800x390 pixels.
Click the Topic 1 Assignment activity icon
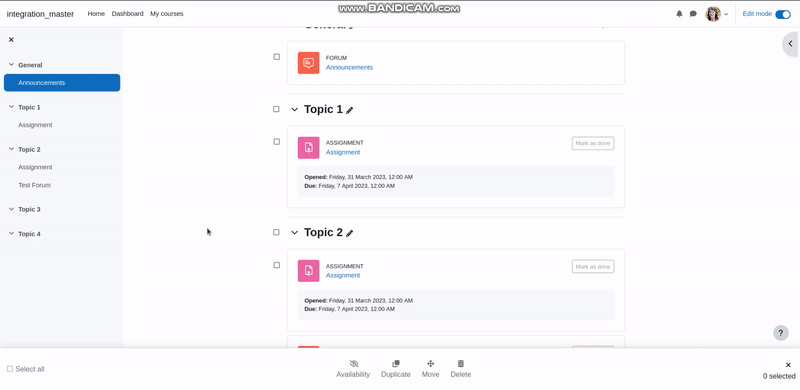coord(309,148)
